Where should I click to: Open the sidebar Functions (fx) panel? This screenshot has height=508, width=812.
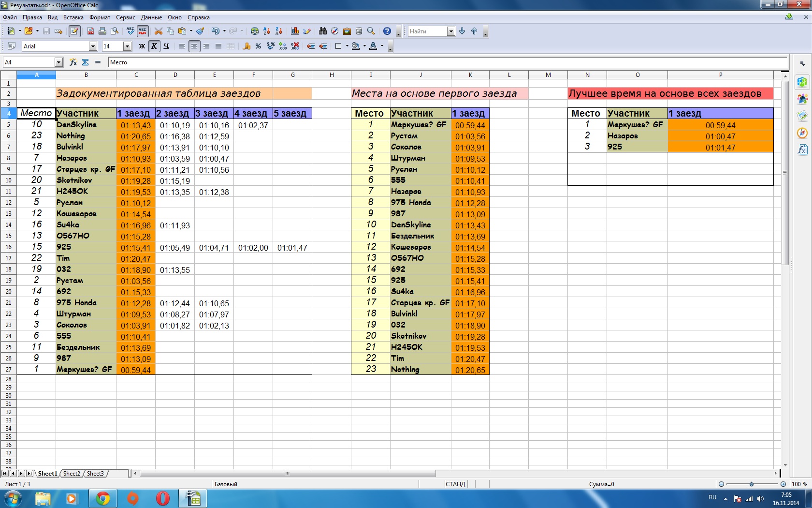click(802, 149)
